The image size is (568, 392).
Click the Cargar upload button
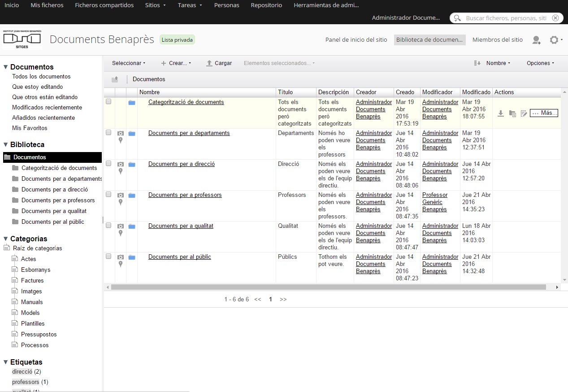click(x=219, y=63)
